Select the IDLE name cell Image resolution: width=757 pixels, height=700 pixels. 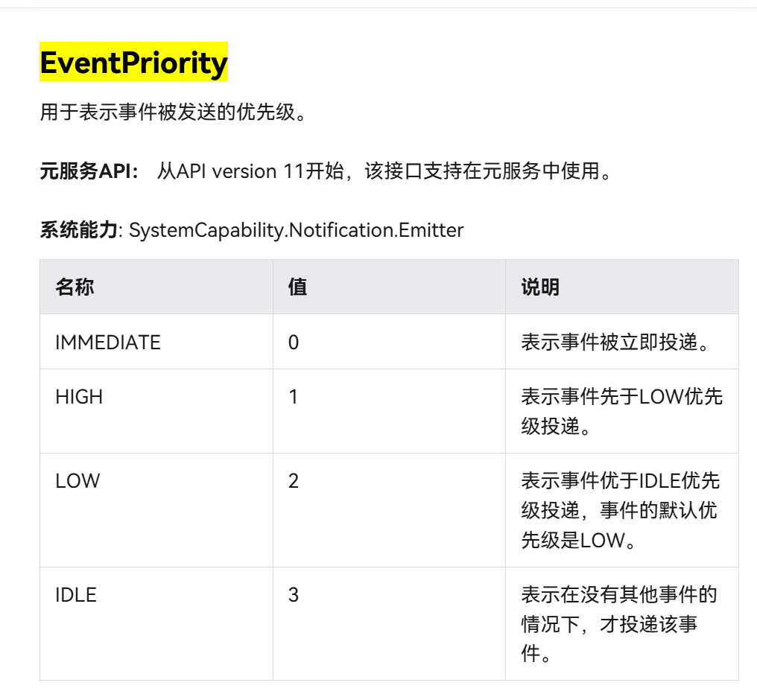coord(76,595)
